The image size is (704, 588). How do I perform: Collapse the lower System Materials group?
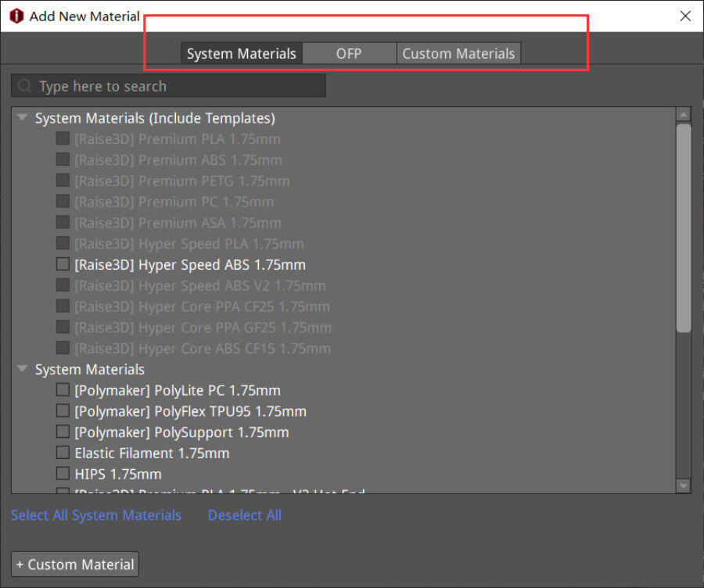[22, 369]
